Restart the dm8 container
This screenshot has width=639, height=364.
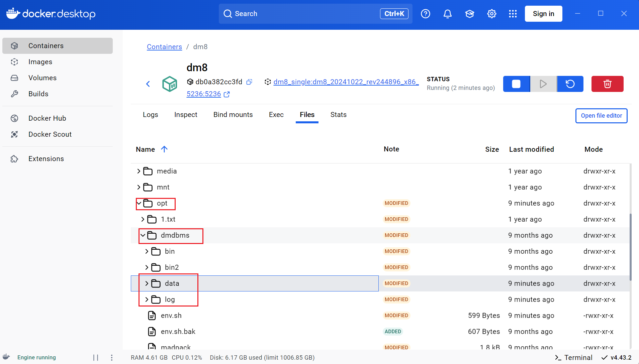point(570,84)
